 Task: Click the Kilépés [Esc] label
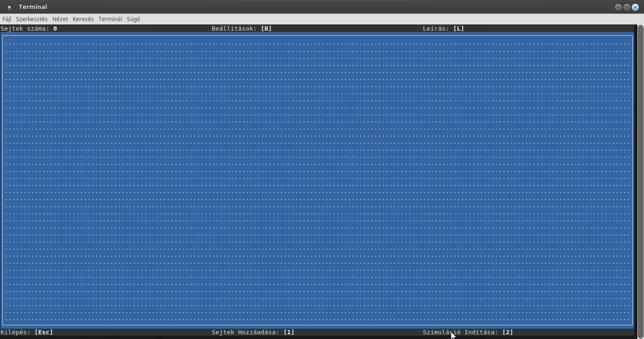[27, 332]
